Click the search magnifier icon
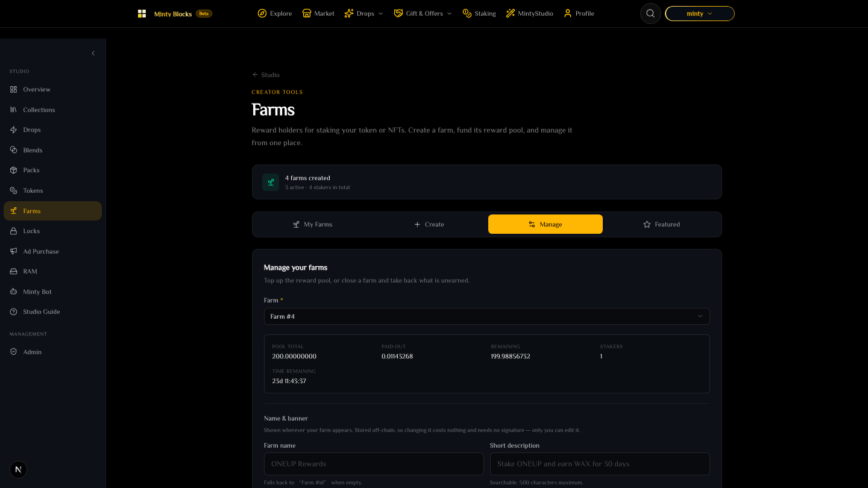The height and width of the screenshot is (488, 868). point(650,13)
